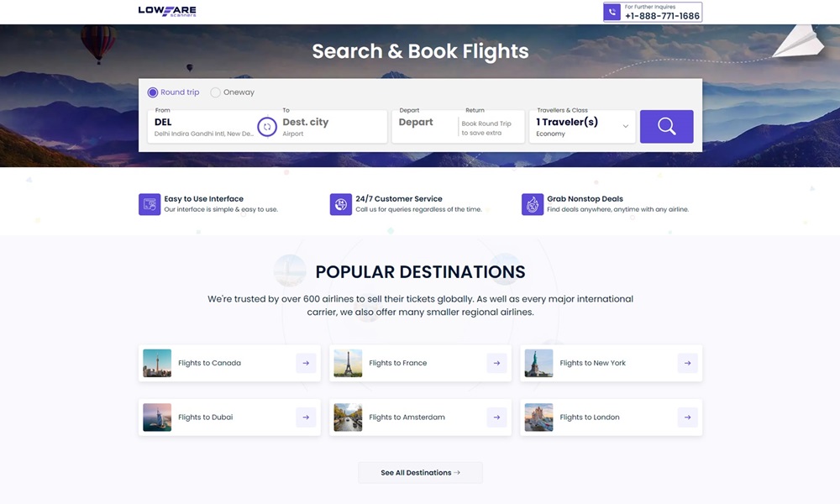
Task: Click the swap origin and destination icon
Action: point(267,127)
